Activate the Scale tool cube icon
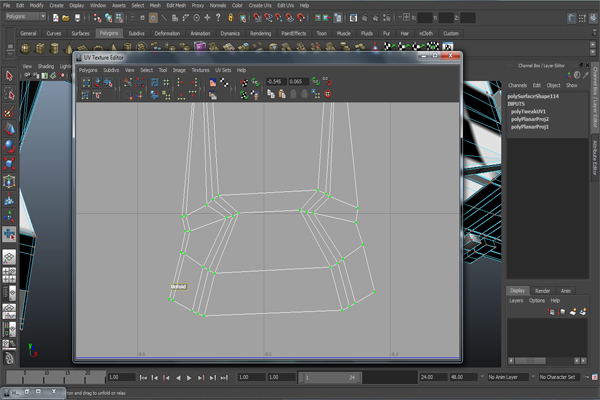Screen dimensions: 600x400 pyautogui.click(x=9, y=163)
